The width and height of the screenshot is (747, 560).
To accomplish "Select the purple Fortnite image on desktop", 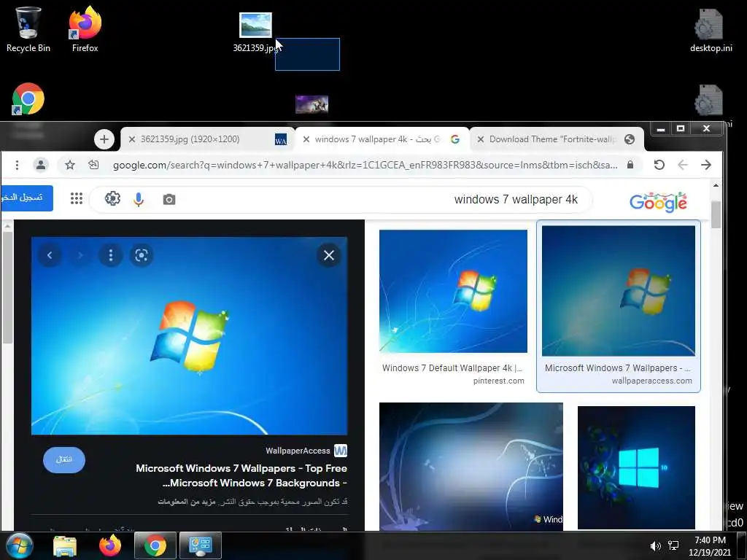I will 311,104.
